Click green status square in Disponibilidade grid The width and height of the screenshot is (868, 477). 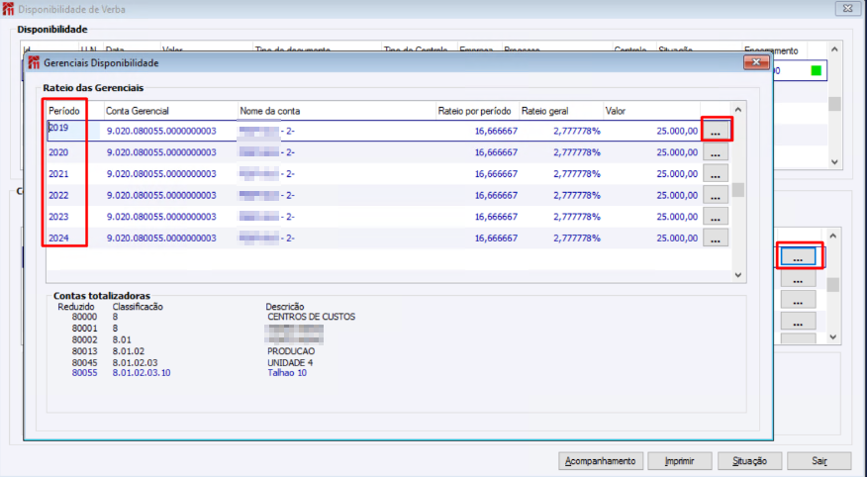[x=816, y=71]
